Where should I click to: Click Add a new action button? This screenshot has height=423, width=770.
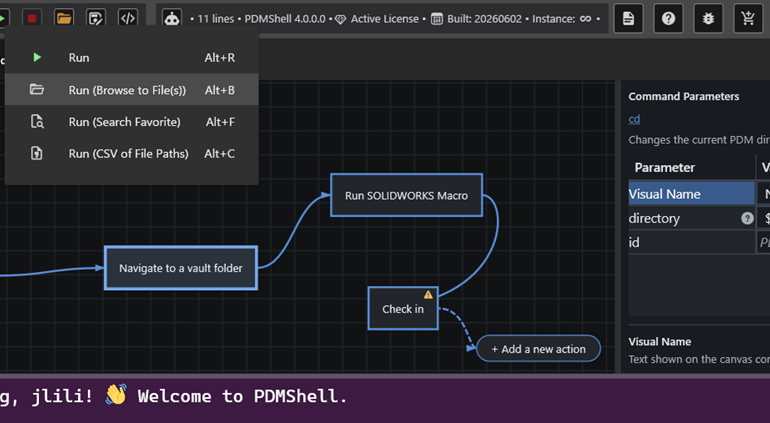click(538, 349)
